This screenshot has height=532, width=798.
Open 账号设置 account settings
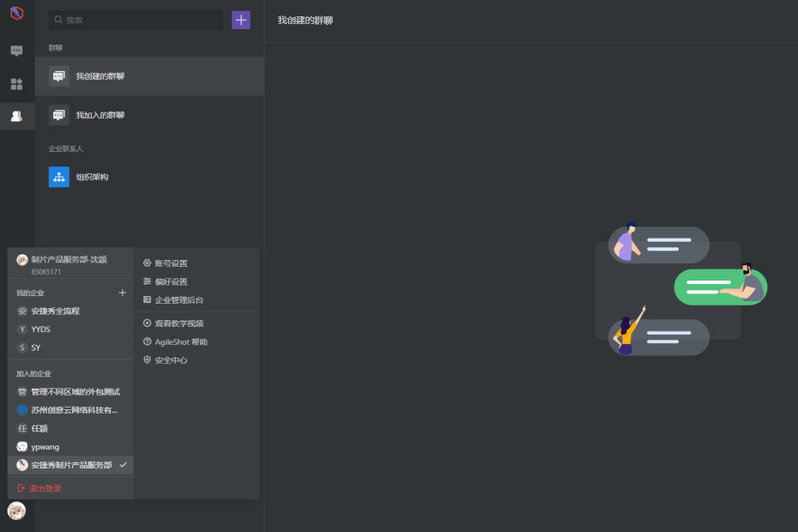[x=170, y=263]
